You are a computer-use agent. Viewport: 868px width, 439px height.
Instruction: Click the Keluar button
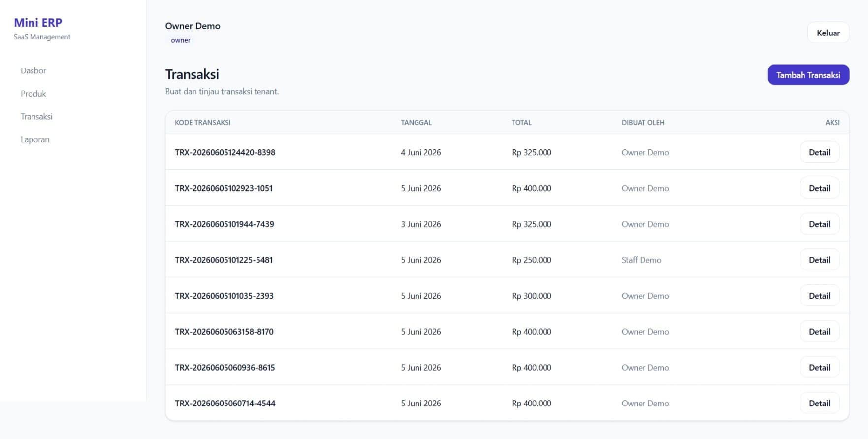click(828, 33)
